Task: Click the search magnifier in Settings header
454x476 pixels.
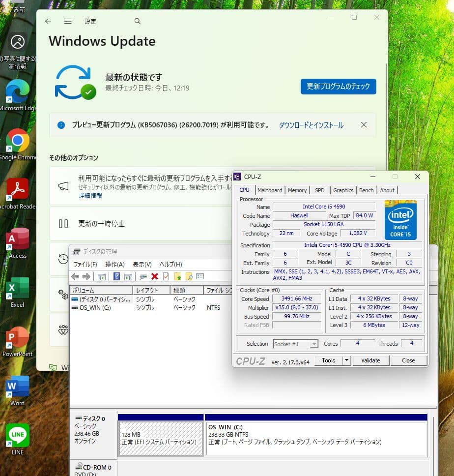Action: tap(138, 21)
